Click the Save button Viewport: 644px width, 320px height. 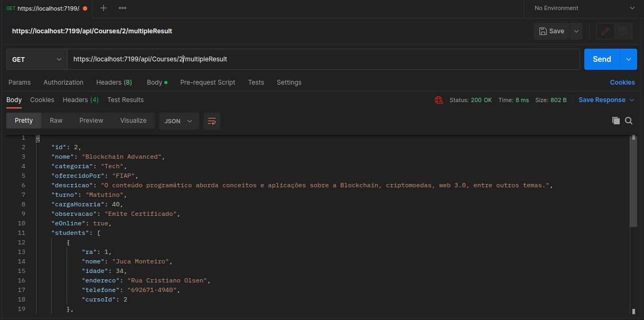pos(552,31)
